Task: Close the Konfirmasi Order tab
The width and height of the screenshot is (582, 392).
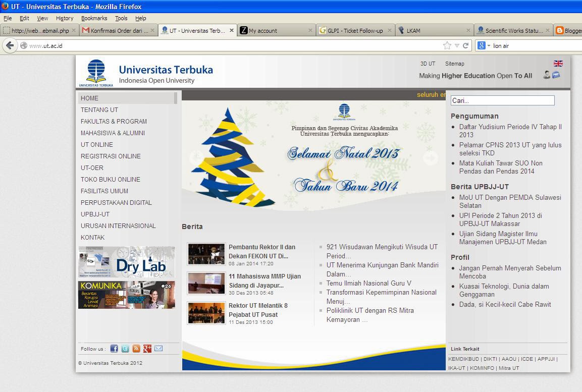Action: click(x=152, y=30)
